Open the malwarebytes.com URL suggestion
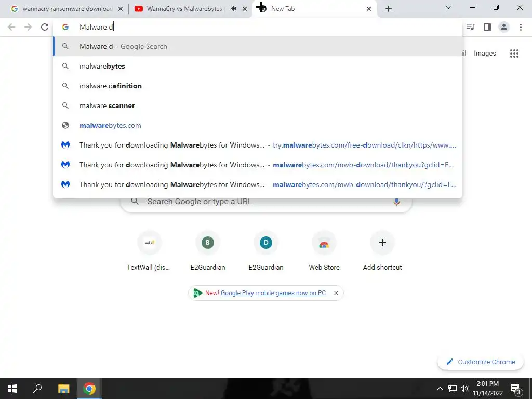This screenshot has width=532, height=399. tap(258, 125)
